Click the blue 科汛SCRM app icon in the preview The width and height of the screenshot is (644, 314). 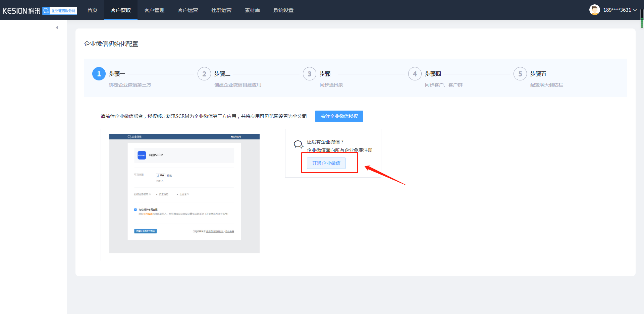pyautogui.click(x=142, y=155)
